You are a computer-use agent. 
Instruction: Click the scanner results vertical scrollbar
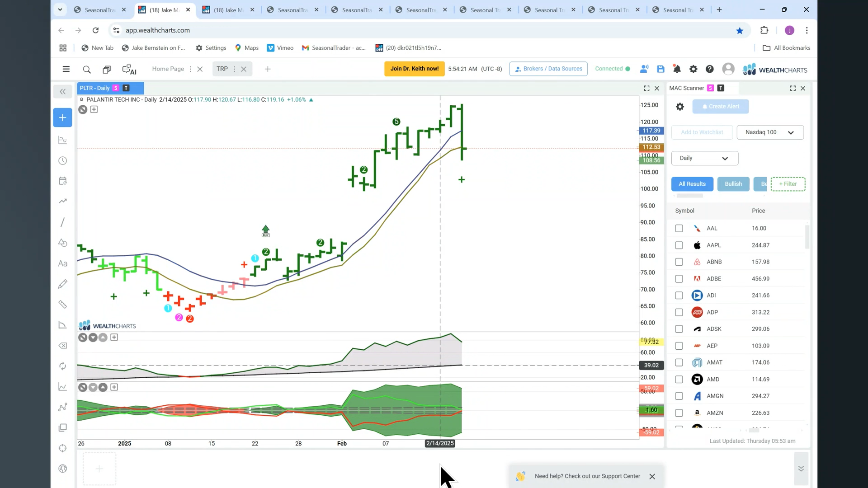coord(807,236)
